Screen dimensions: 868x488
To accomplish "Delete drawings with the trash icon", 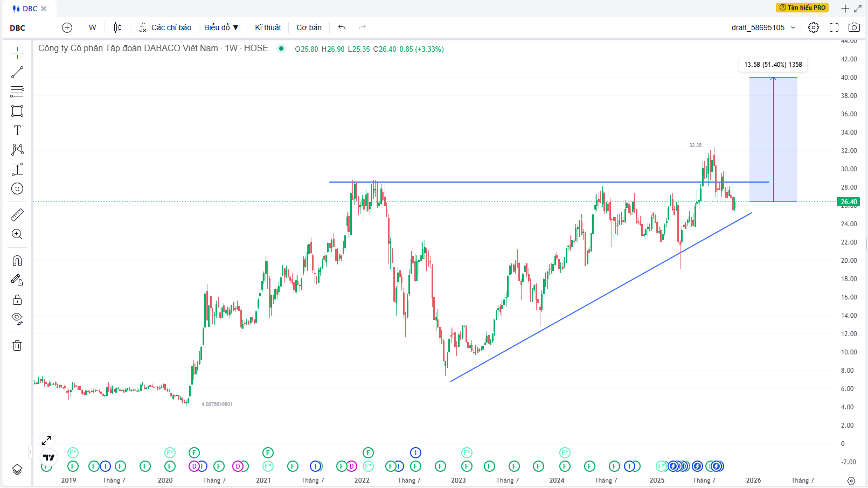I will 17,346.
